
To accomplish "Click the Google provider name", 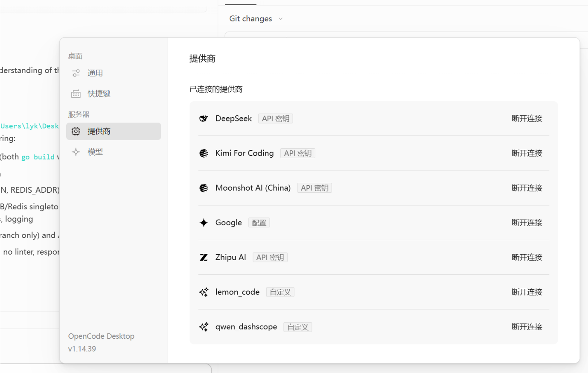I will click(x=229, y=223).
